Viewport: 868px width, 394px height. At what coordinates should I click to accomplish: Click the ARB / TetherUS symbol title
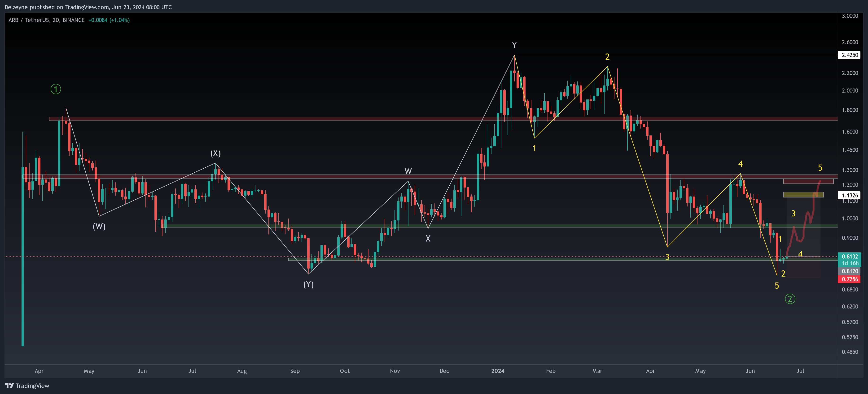(46, 20)
